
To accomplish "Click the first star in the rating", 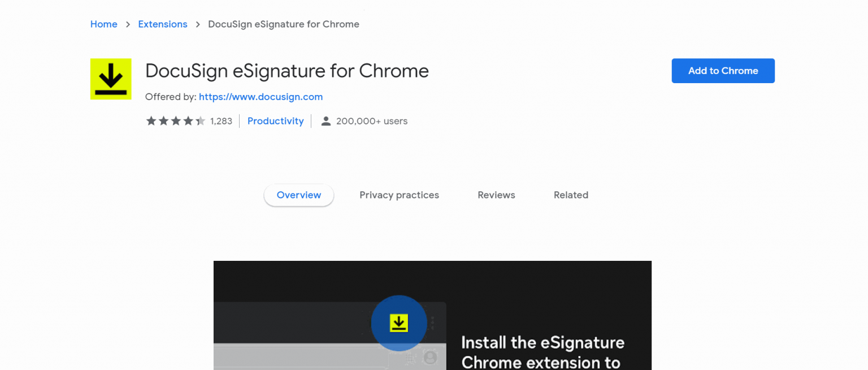I will (x=151, y=121).
